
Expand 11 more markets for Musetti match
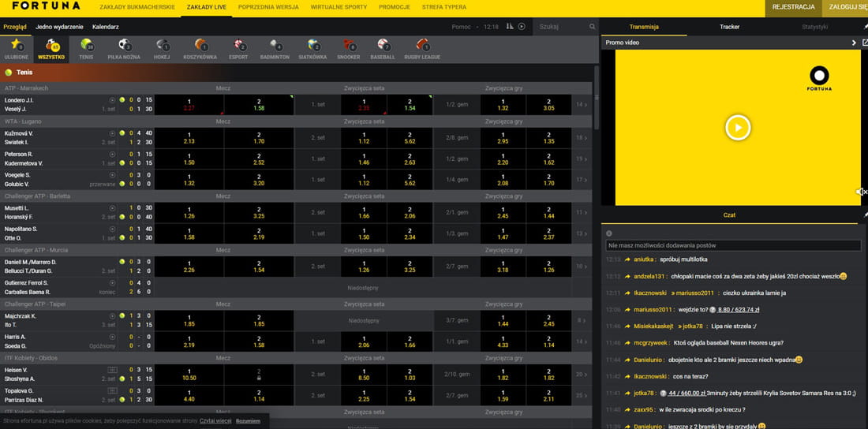click(582, 213)
